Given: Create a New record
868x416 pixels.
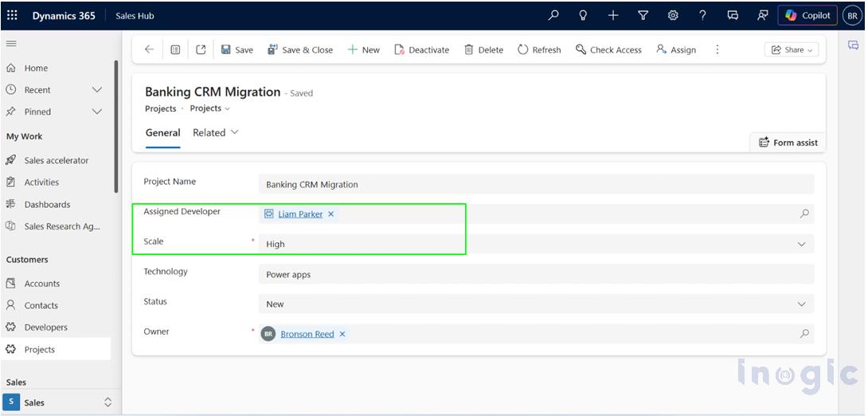Looking at the screenshot, I should pyautogui.click(x=364, y=50).
